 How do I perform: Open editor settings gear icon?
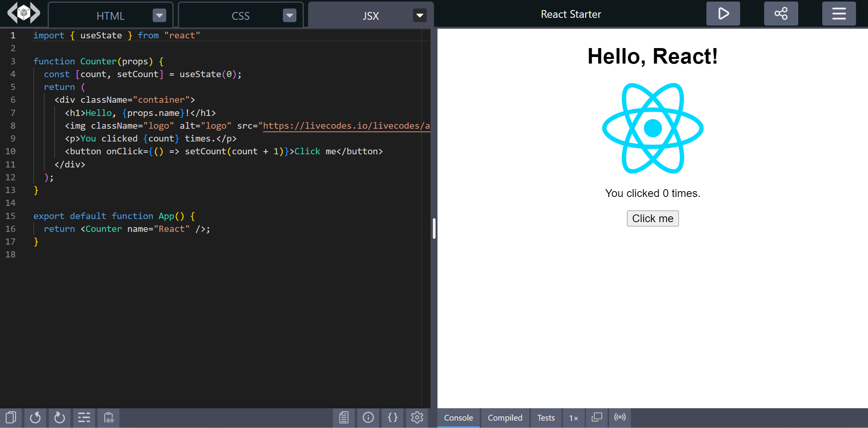point(417,418)
